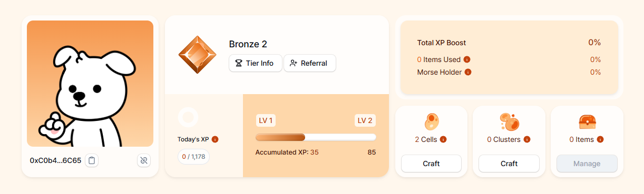644x194 pixels.
Task: Click the accumulated XP progress bar
Action: pyautogui.click(x=316, y=137)
